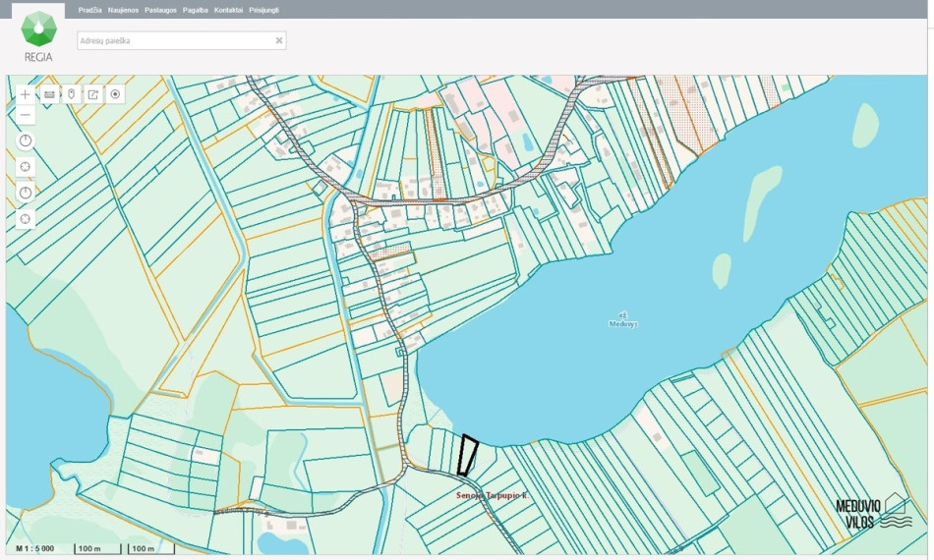Clear the address search with X
The width and height of the screenshot is (934, 560).
click(279, 40)
